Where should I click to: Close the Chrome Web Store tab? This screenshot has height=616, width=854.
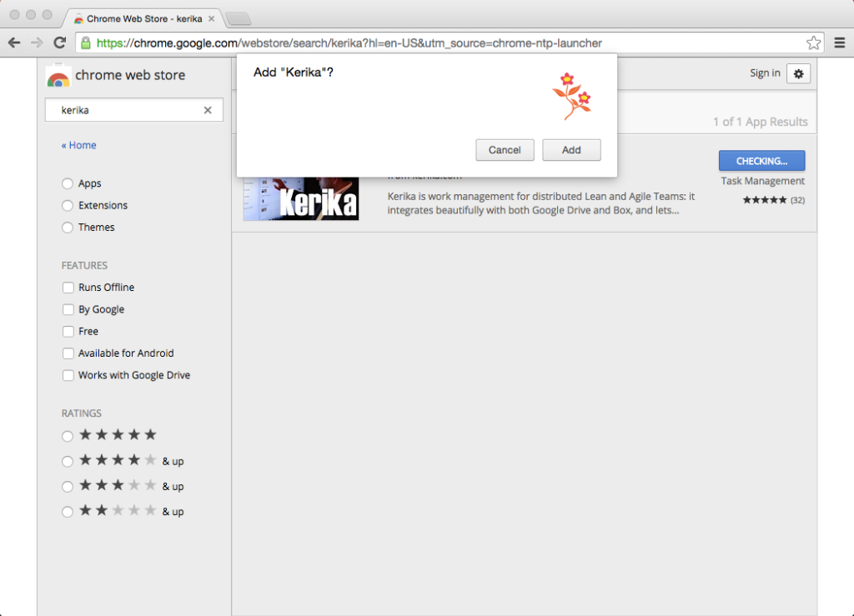(x=211, y=18)
